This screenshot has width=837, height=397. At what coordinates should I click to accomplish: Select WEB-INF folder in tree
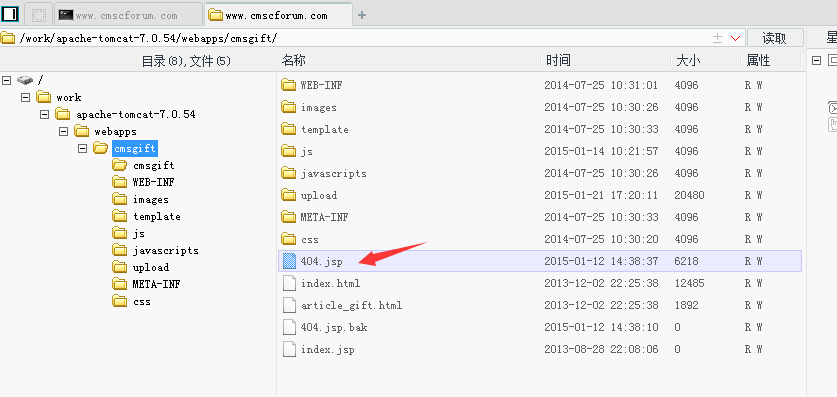153,182
